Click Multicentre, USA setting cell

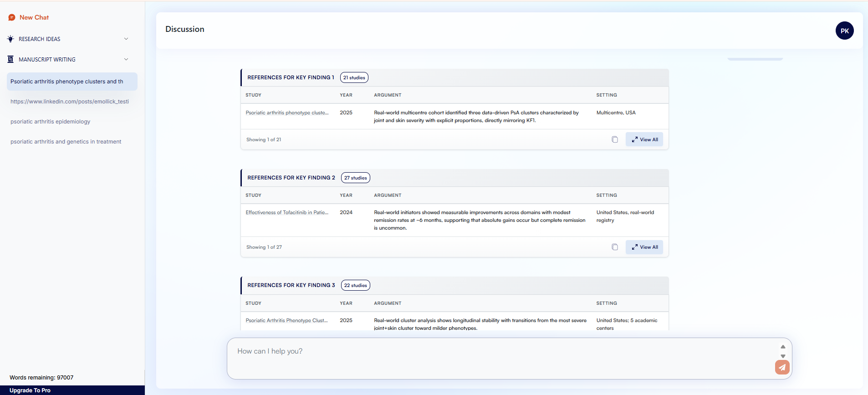pyautogui.click(x=616, y=113)
